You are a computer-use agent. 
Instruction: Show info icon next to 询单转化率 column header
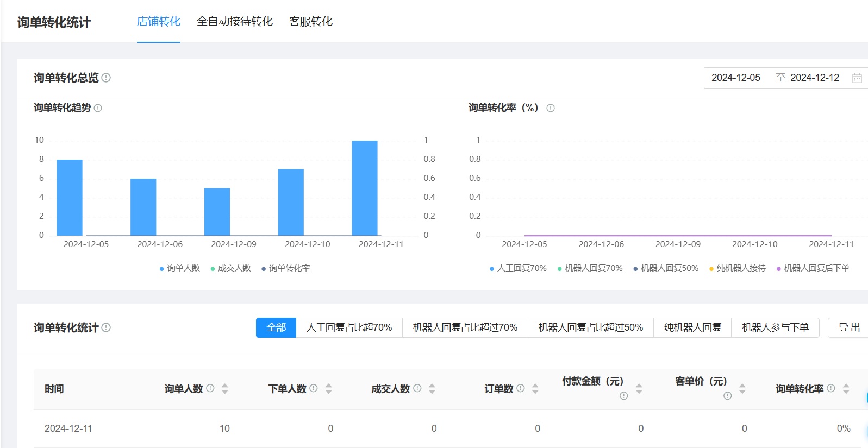pos(831,388)
